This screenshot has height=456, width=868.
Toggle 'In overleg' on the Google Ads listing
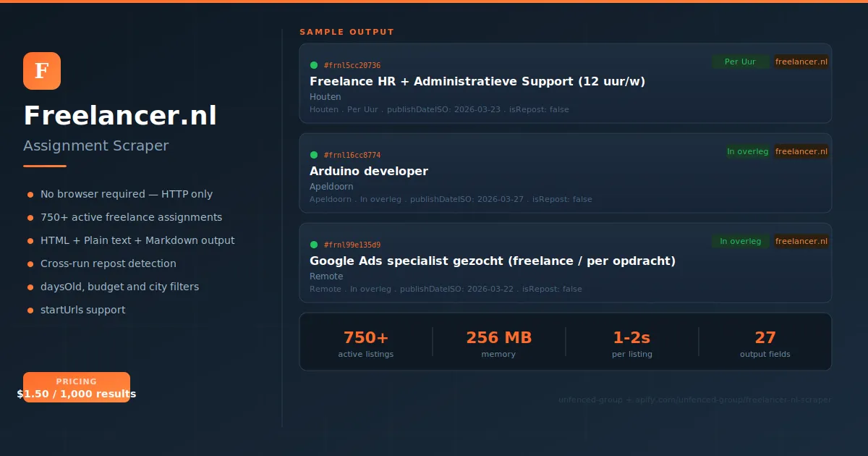coord(740,241)
